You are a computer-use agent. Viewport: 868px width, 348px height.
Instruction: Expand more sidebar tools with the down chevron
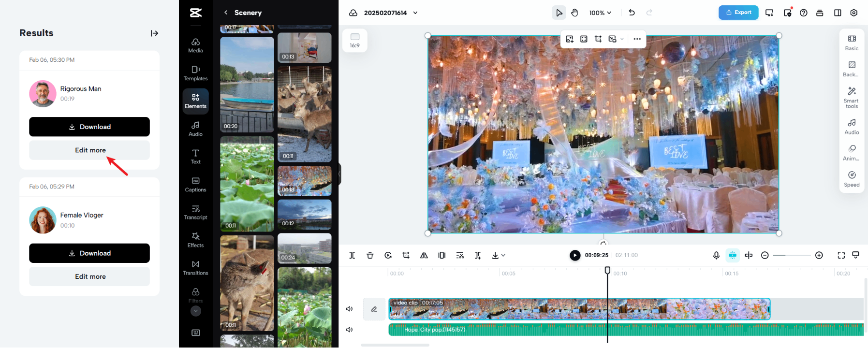(195, 311)
